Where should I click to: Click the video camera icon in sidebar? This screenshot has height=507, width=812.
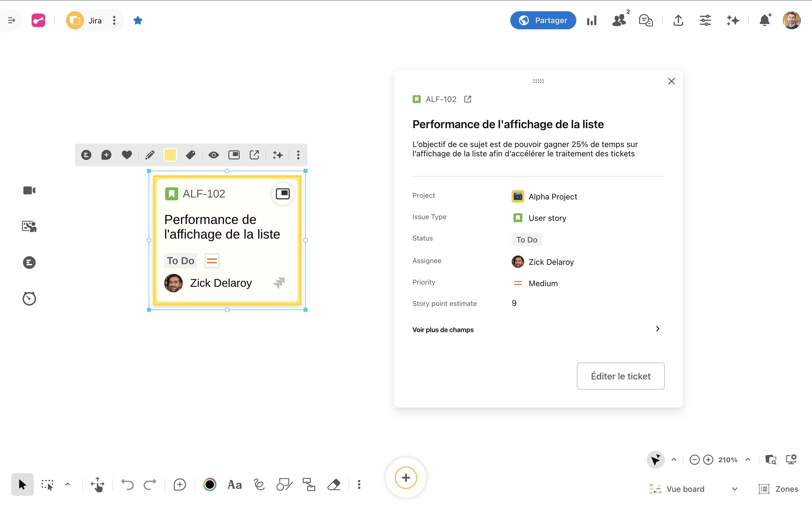[29, 190]
